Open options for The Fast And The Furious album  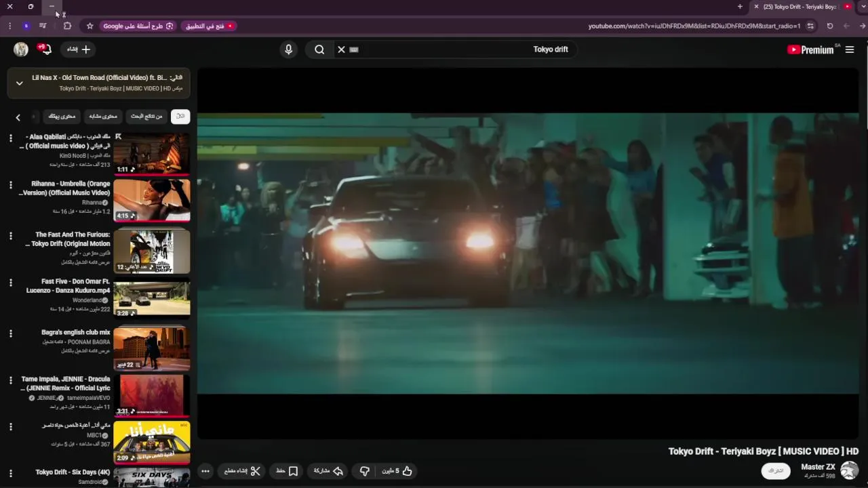pyautogui.click(x=10, y=236)
